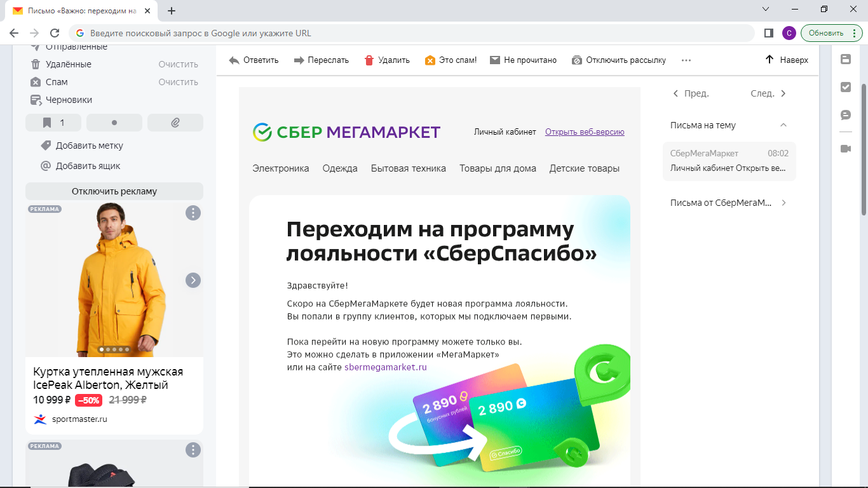Click the tag icon for Добавить метку
This screenshot has height=488, width=868.
(46, 146)
